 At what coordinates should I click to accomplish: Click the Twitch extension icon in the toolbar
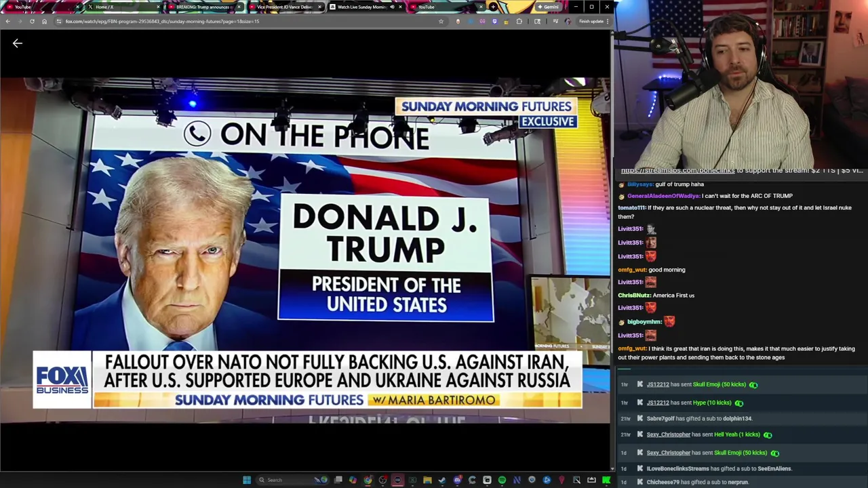click(494, 21)
